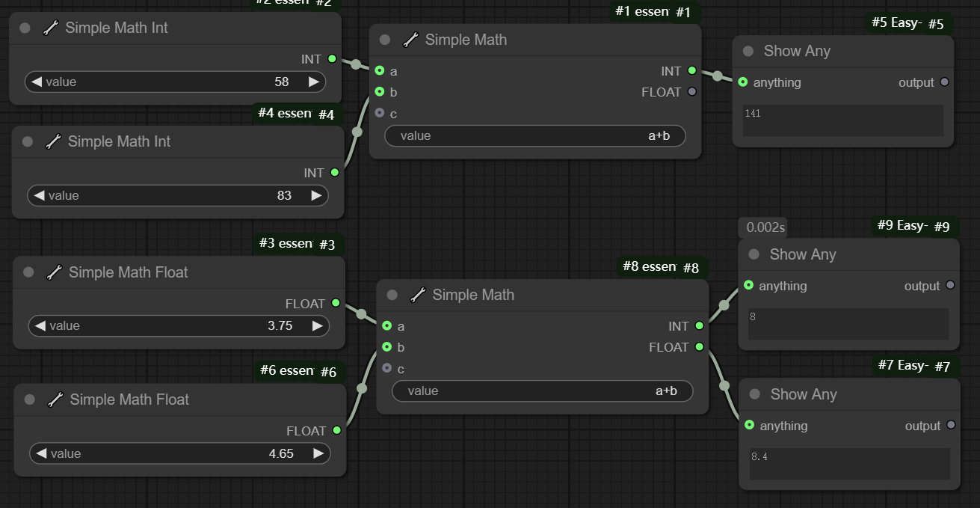
Task: Click the Show Any title of node #5
Action: 797,52
